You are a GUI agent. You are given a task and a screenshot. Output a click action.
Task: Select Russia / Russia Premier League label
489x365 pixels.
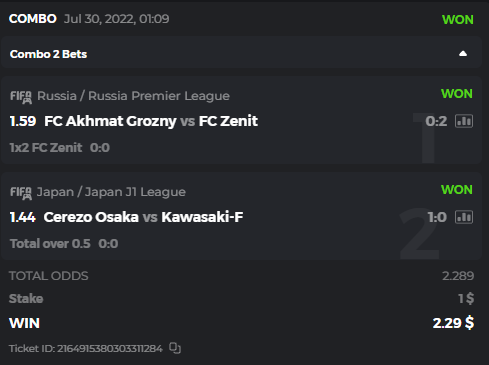(133, 96)
